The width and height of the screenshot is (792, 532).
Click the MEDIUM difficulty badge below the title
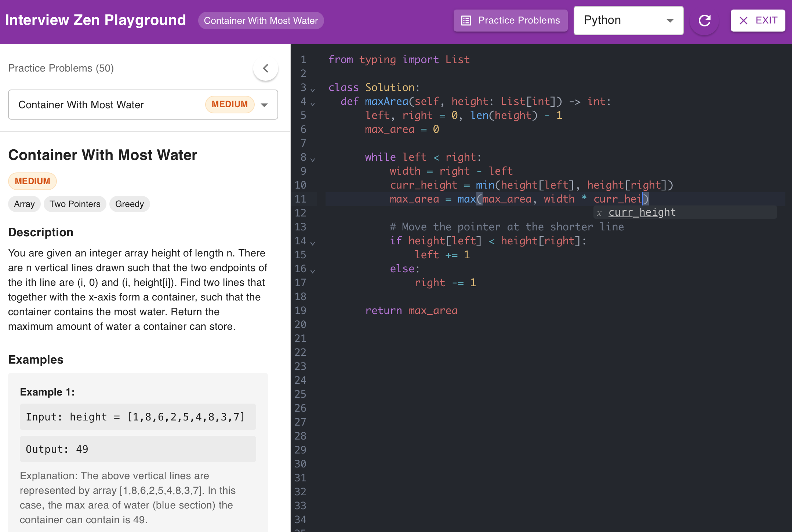[x=32, y=181]
